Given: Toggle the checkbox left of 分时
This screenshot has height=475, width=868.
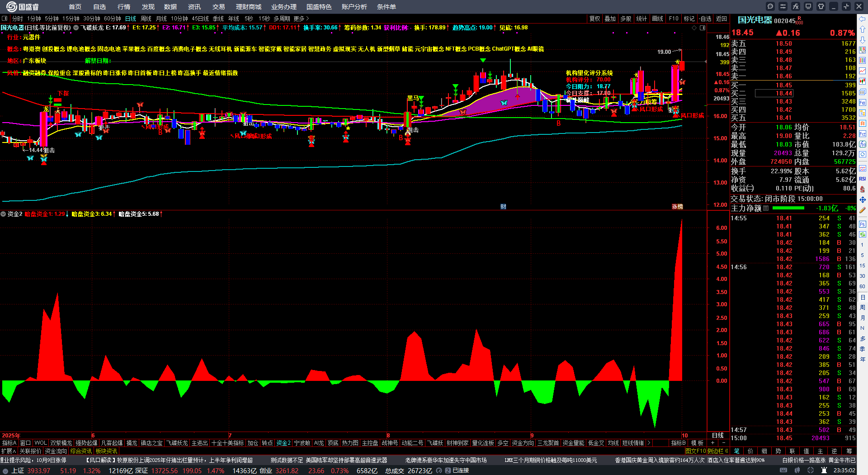Looking at the screenshot, I should point(5,19).
